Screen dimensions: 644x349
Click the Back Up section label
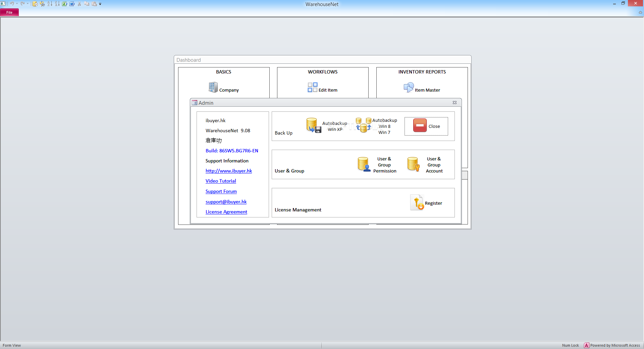[x=283, y=133]
